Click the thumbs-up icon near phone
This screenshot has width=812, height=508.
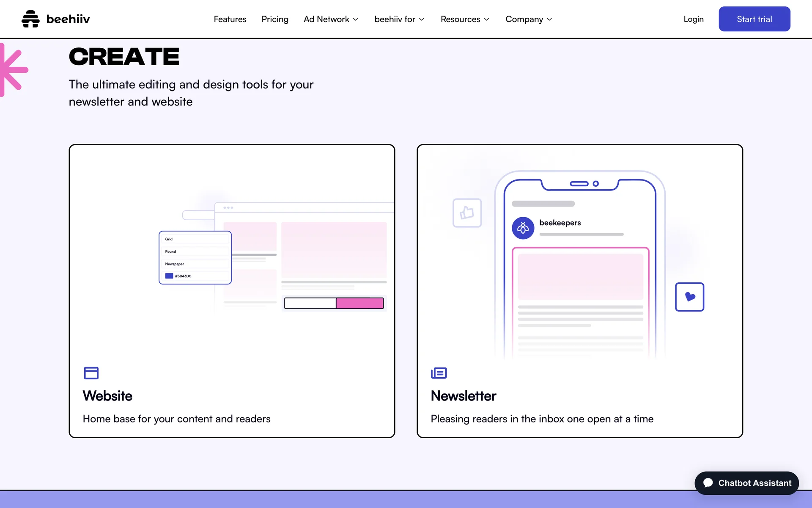pyautogui.click(x=467, y=213)
